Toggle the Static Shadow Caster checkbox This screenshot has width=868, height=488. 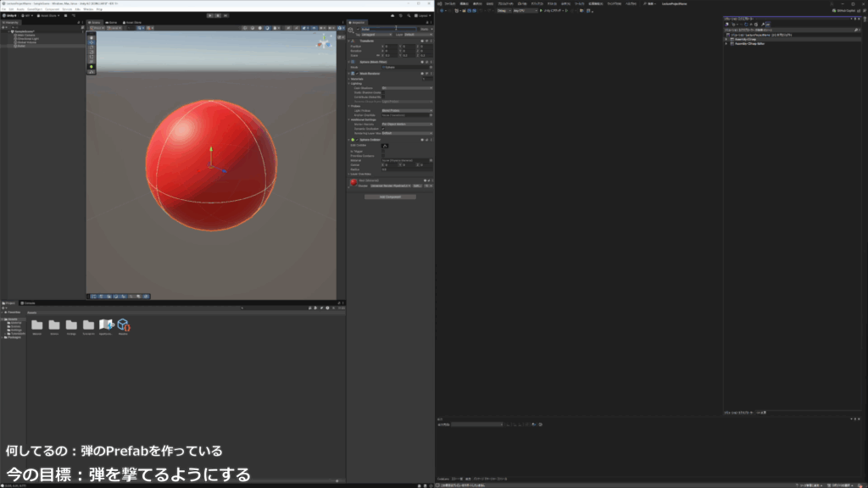[383, 92]
